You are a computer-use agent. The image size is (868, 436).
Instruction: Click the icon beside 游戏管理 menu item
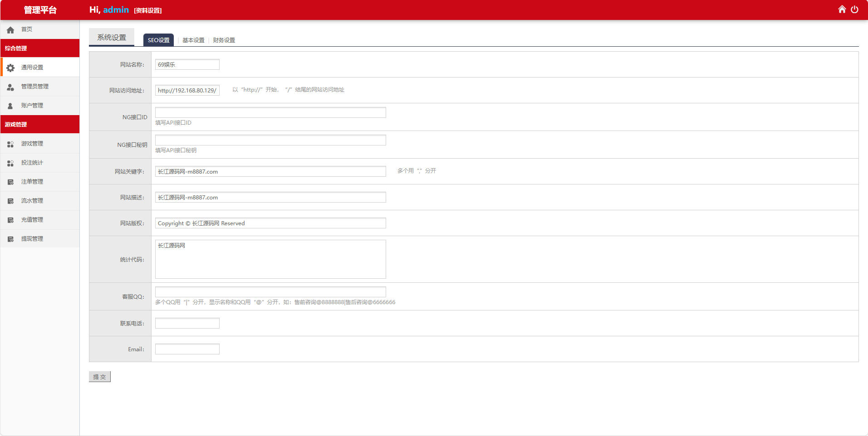point(10,144)
